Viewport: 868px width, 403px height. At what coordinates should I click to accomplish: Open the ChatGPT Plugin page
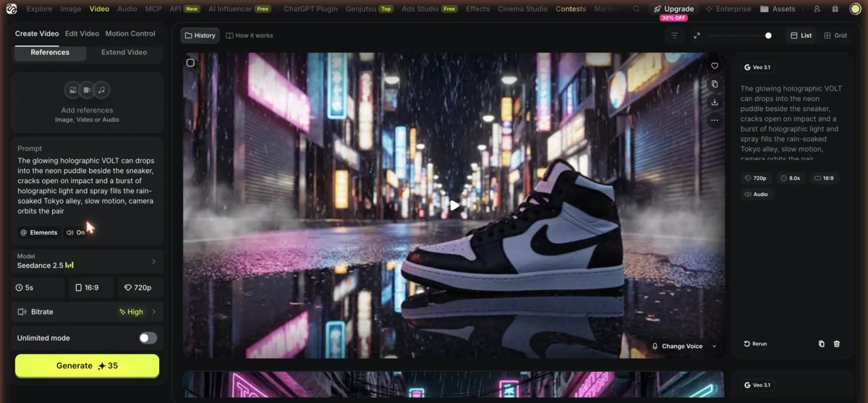[310, 9]
